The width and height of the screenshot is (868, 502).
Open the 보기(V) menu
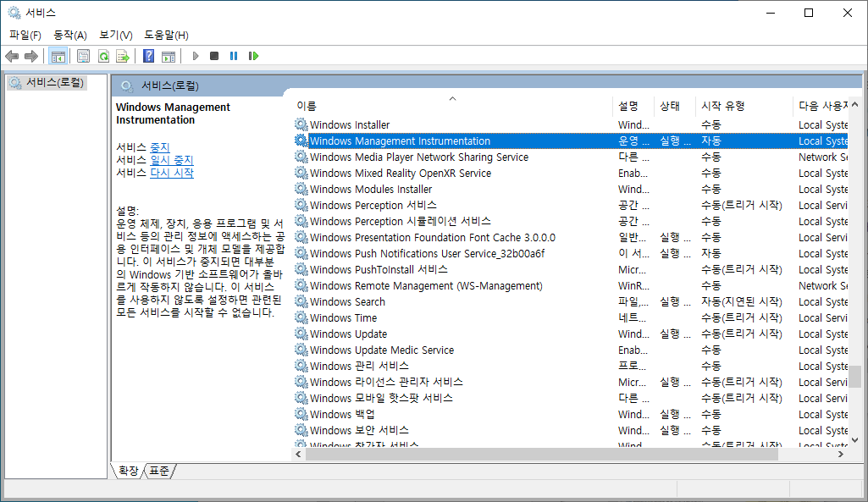pos(116,35)
